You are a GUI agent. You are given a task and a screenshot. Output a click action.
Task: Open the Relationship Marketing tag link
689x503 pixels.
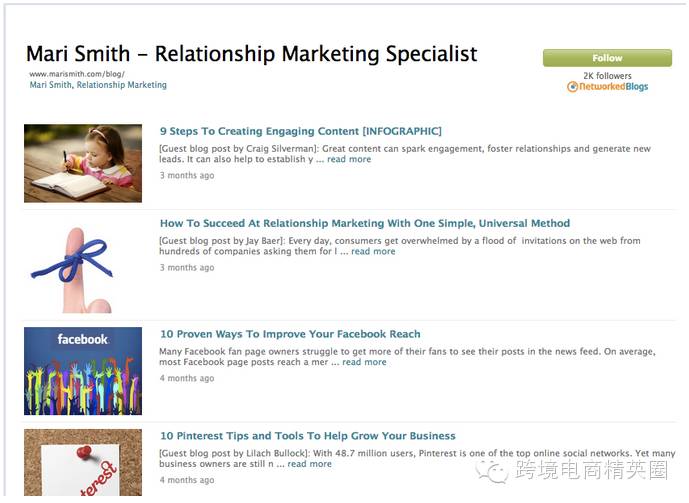pyautogui.click(x=122, y=85)
